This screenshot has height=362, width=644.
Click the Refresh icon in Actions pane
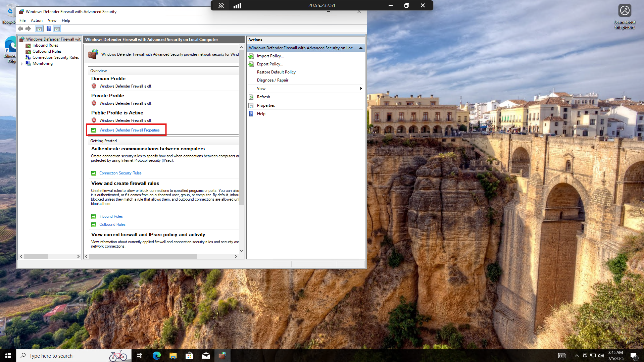point(251,97)
